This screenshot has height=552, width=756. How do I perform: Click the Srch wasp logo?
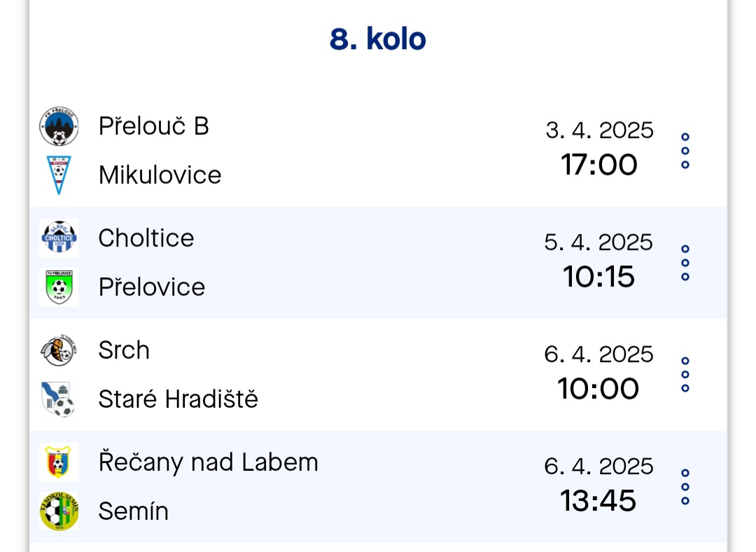(59, 350)
